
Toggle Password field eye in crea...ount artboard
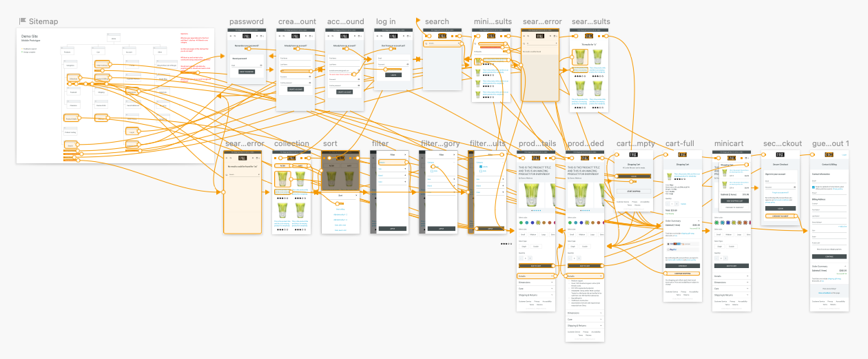click(x=310, y=76)
